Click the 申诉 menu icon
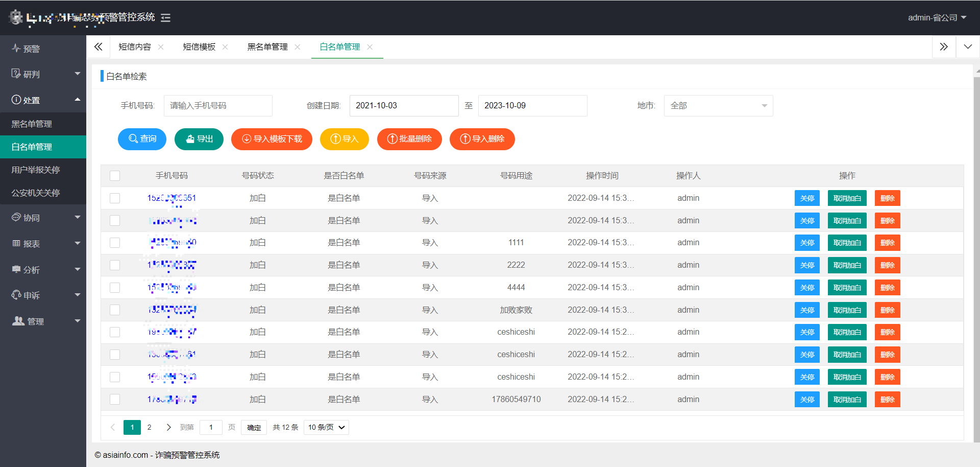The width and height of the screenshot is (980, 467). [x=16, y=295]
